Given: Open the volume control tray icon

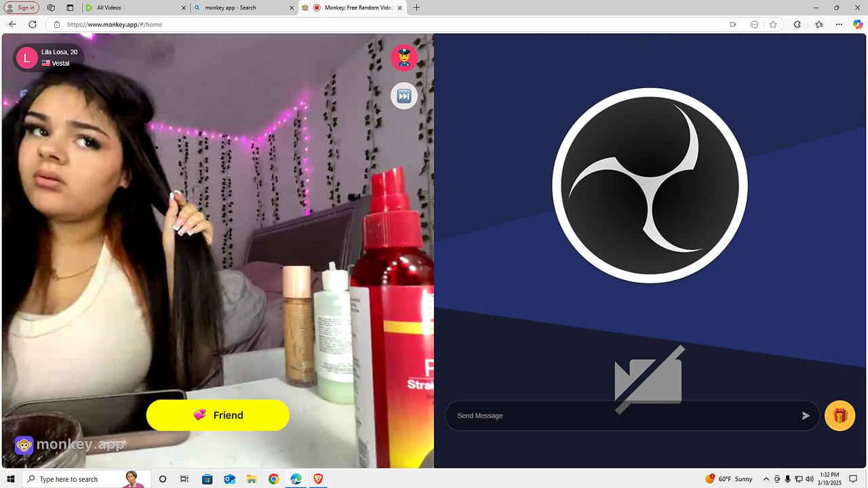Looking at the screenshot, I should coord(809,479).
